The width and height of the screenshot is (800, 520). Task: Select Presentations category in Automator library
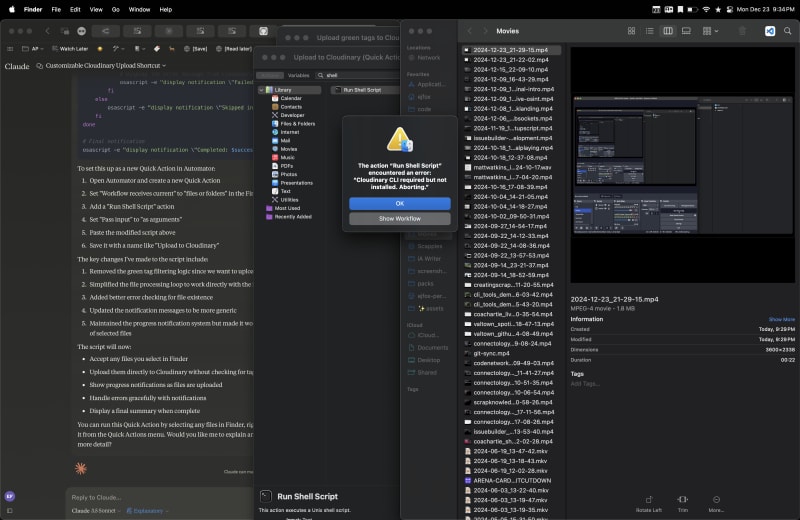click(292, 183)
